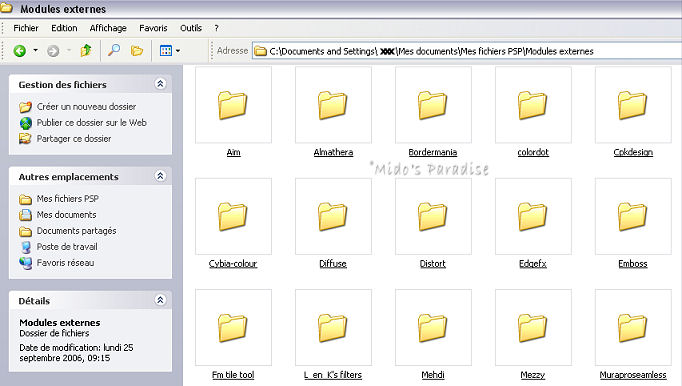Click Partager ce dossier
Viewport: 682px width, 386px height.
click(74, 139)
